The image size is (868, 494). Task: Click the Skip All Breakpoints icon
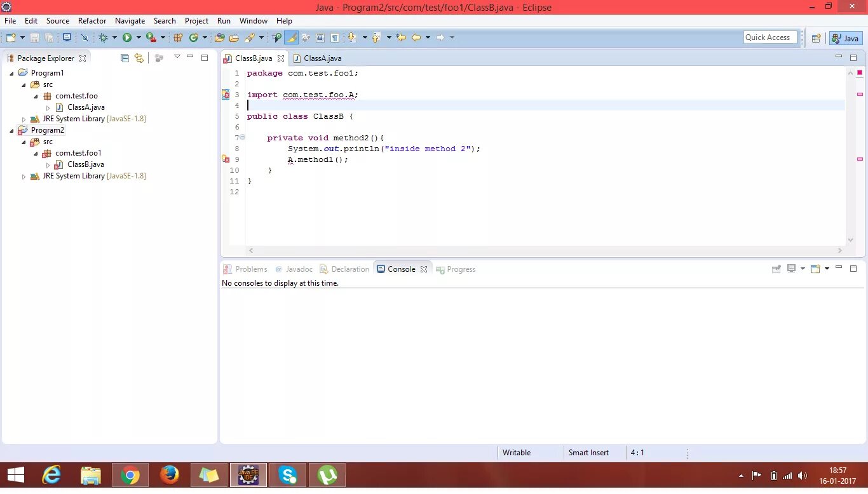(x=84, y=38)
